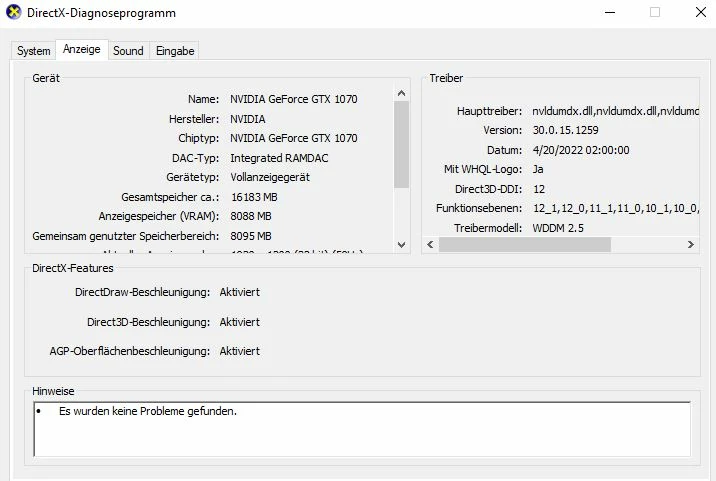Click the DirectX-Features group label

pos(73,268)
